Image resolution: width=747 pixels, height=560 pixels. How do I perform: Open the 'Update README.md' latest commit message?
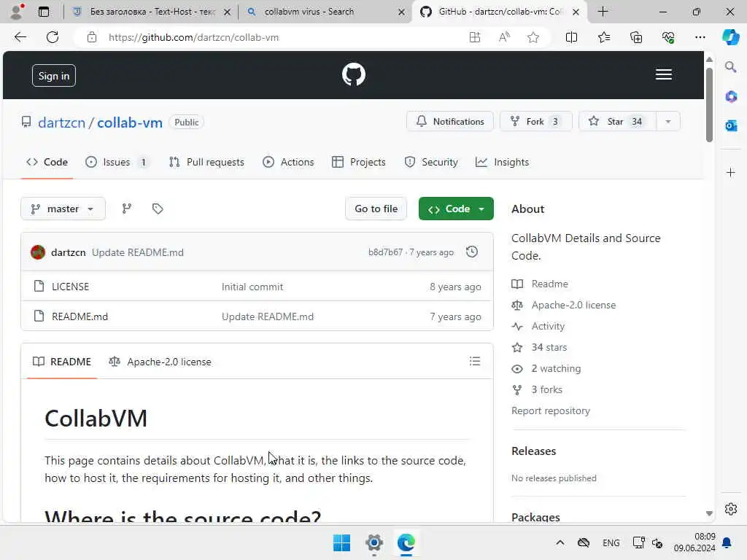[138, 252]
